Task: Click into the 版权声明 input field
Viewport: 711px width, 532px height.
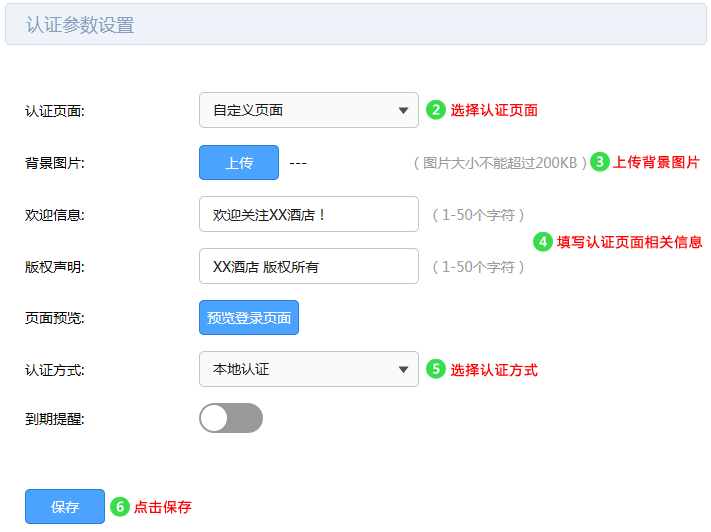Action: pyautogui.click(x=308, y=266)
